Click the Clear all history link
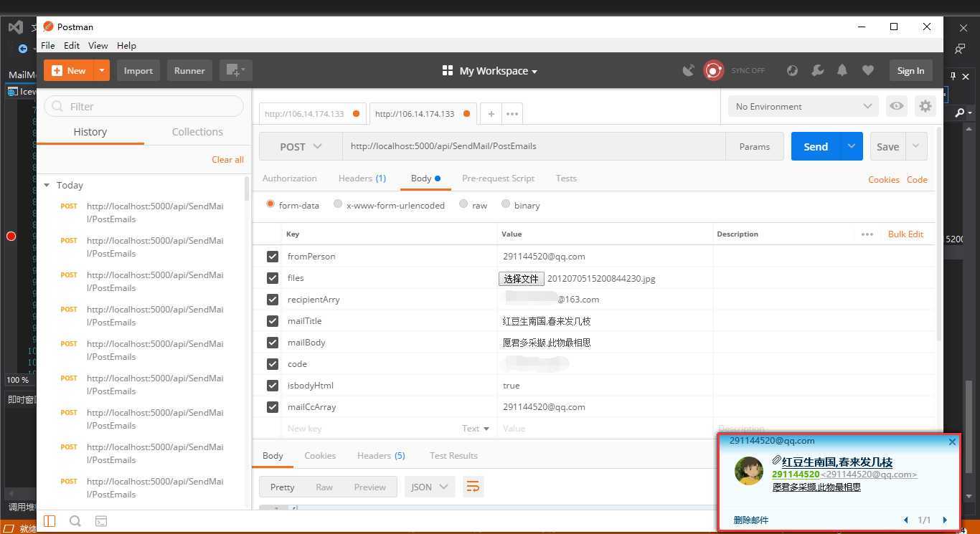980x534 pixels. [227, 160]
